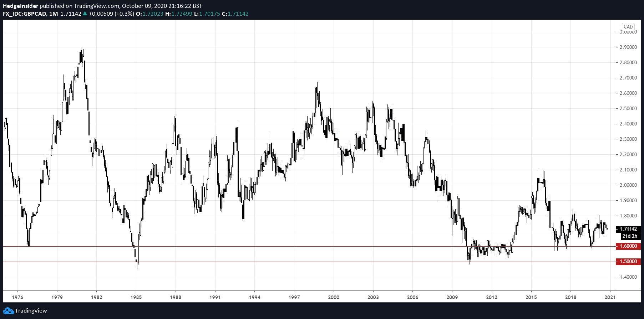Click the red 1.60000 price level tag
This screenshot has height=319, width=644.
pyautogui.click(x=628, y=246)
